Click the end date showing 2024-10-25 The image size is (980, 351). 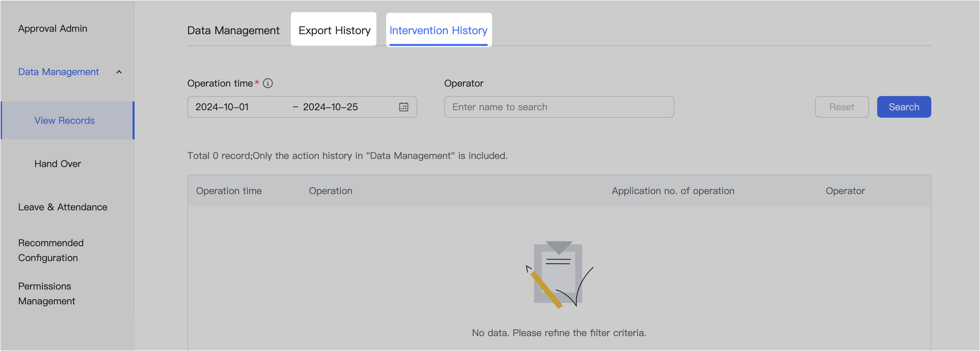[330, 107]
